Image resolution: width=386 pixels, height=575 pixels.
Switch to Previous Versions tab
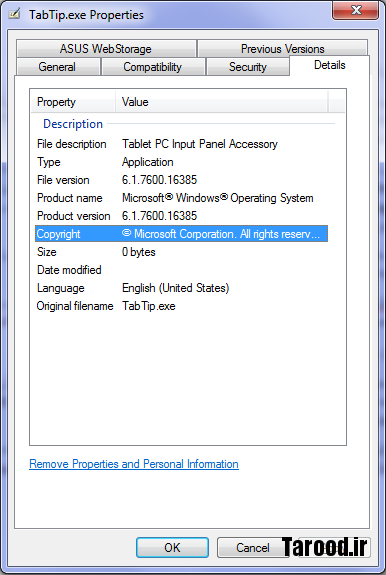[282, 49]
